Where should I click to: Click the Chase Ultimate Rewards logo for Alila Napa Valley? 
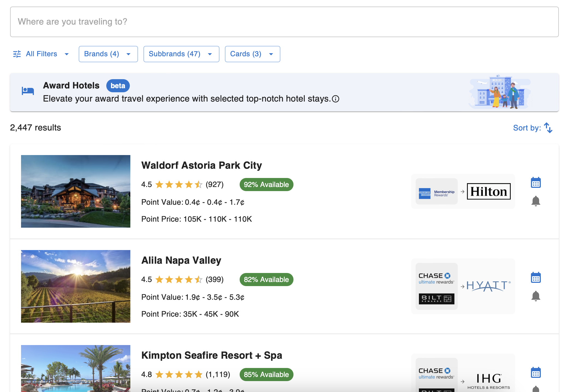click(436, 278)
